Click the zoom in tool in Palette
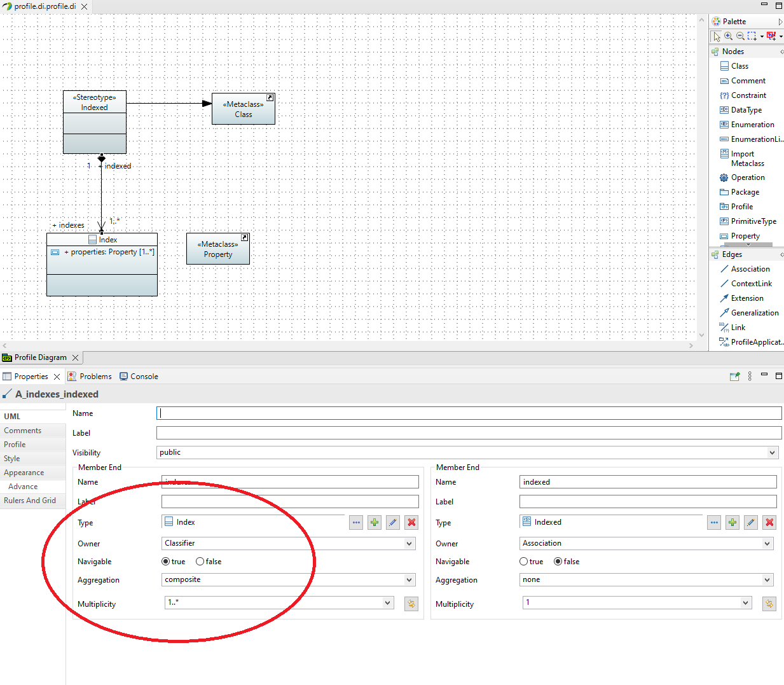This screenshot has width=784, height=685. pos(728,36)
